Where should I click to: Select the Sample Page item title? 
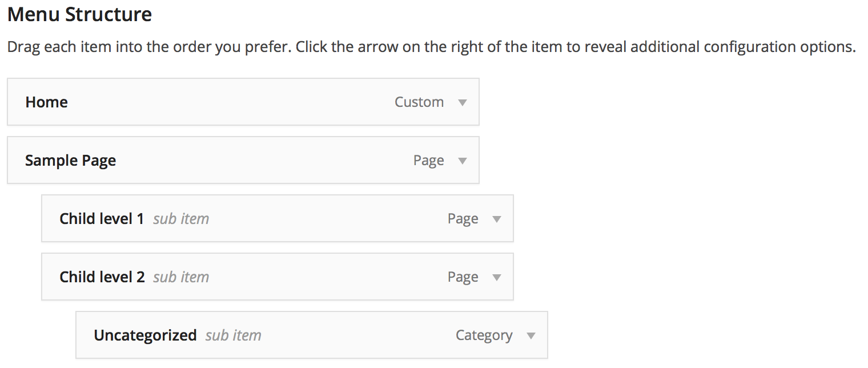(x=71, y=161)
